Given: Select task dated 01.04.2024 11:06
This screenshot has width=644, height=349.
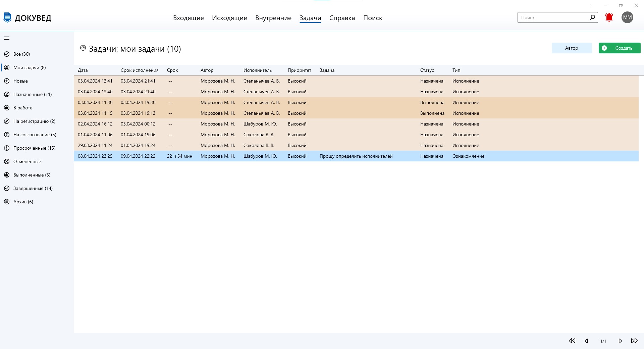Looking at the screenshot, I should pyautogui.click(x=356, y=135).
